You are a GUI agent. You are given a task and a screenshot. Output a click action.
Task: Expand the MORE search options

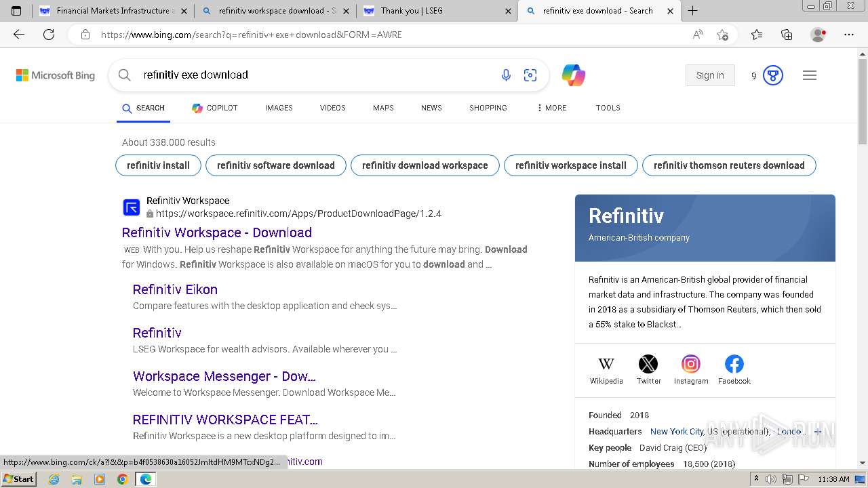[551, 108]
